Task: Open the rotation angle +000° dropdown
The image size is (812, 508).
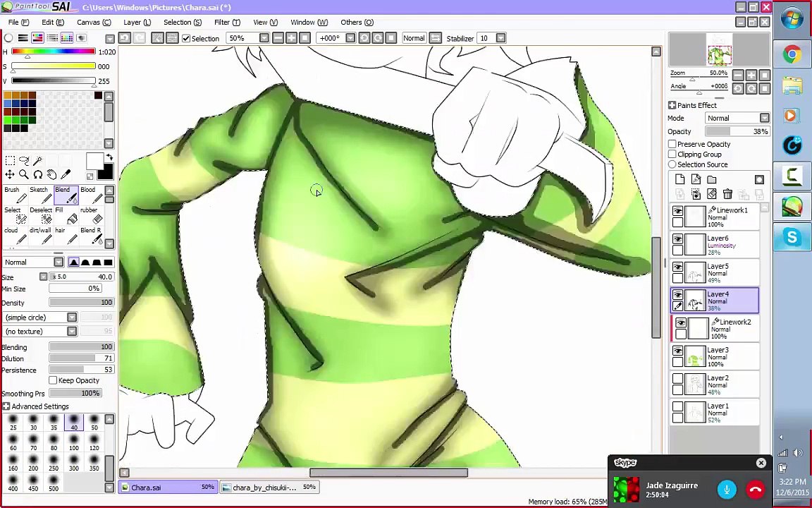Action: pos(350,38)
